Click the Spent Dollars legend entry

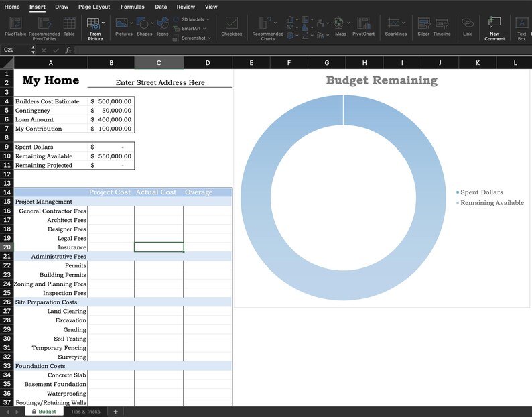click(480, 192)
